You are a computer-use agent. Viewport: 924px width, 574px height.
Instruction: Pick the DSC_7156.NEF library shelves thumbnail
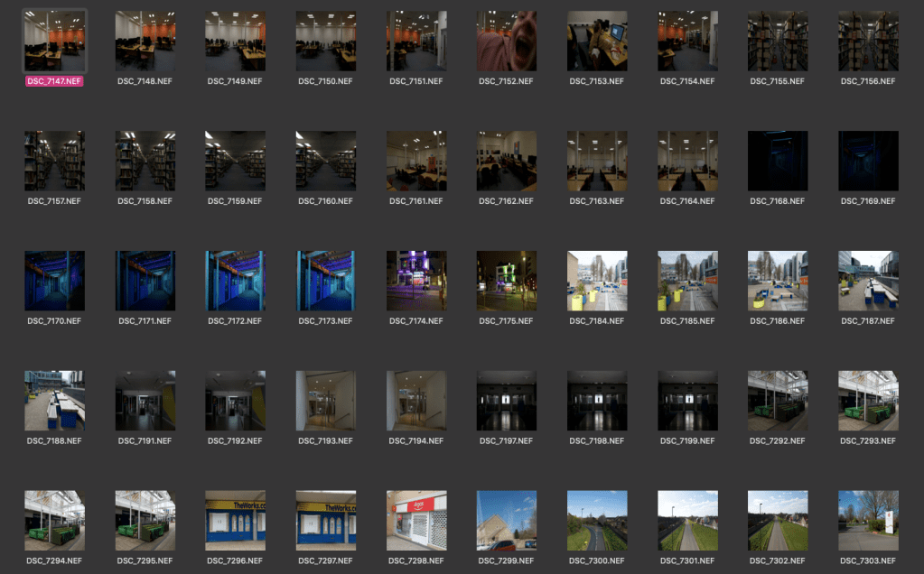pos(868,41)
